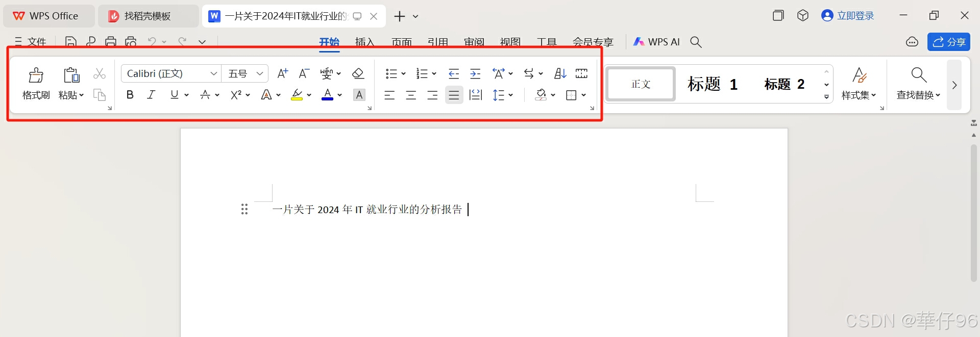
Task: Open 查找替换 find and replace
Action: click(x=918, y=84)
